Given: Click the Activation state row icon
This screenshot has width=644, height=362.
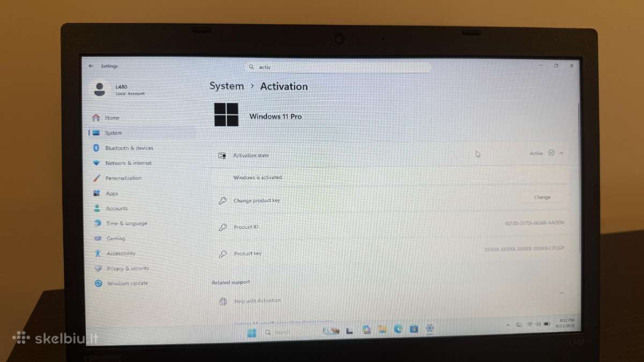Looking at the screenshot, I should (222, 156).
